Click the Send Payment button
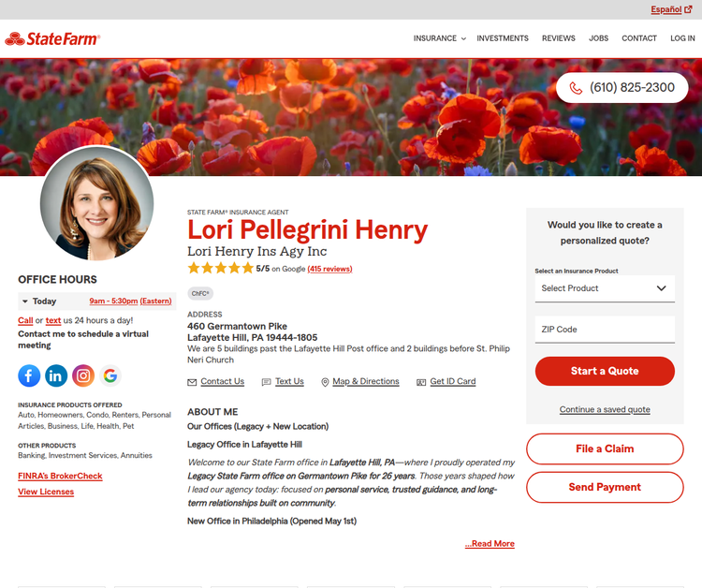Screen dimensions: 702x588 [x=605, y=487]
